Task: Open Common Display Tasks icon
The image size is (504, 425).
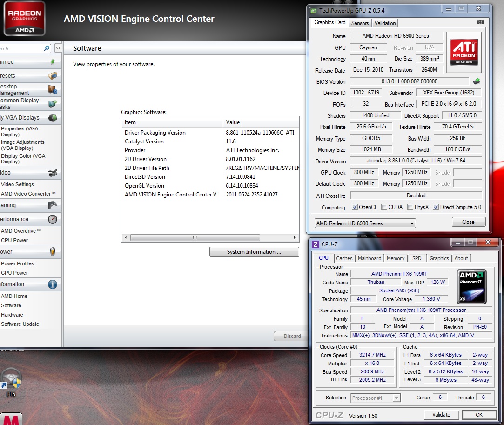Action: 53,104
